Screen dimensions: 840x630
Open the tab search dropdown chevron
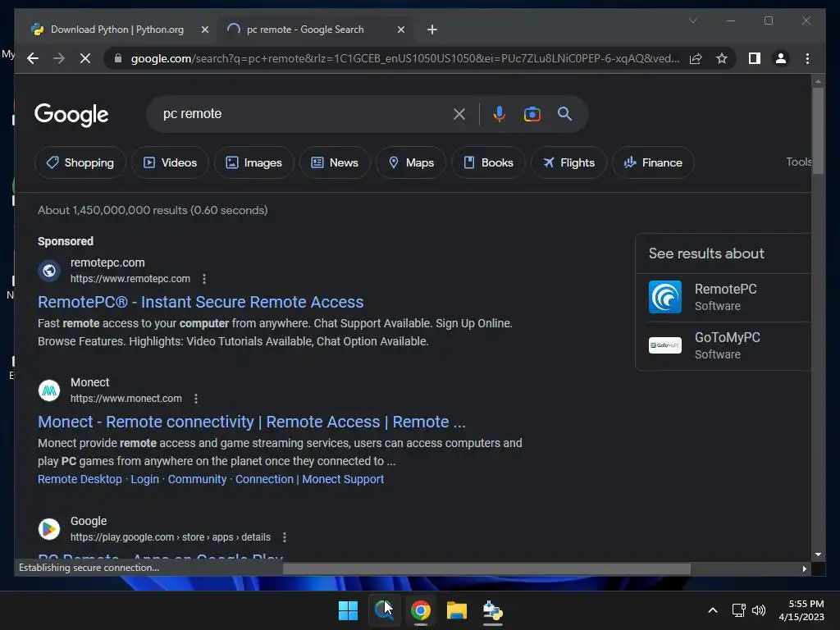click(x=692, y=21)
